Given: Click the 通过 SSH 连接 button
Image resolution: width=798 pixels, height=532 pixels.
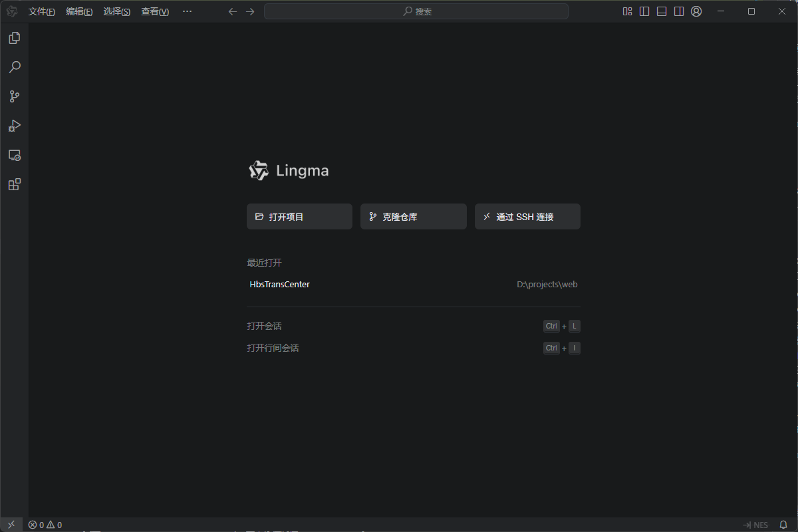Looking at the screenshot, I should (527, 217).
